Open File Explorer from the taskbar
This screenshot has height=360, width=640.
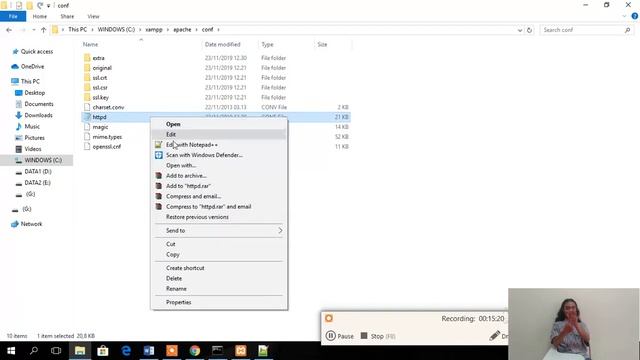(x=80, y=351)
